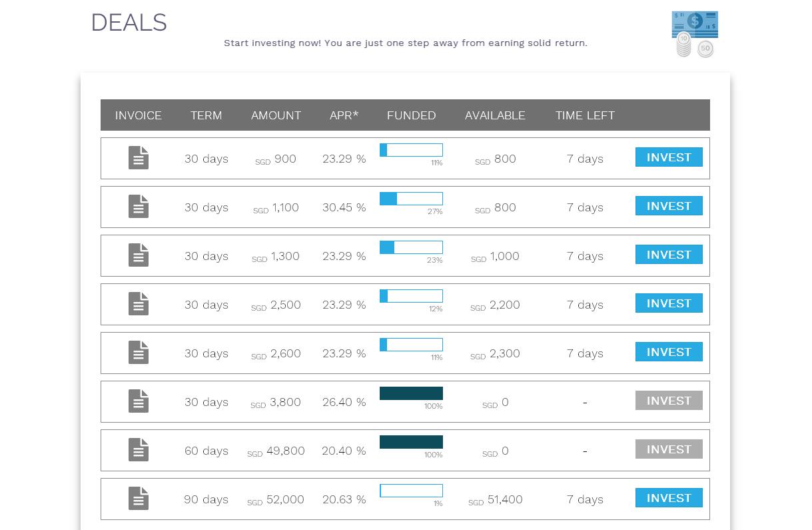Click the APR* column header
The height and width of the screenshot is (530, 812).
tap(344, 115)
